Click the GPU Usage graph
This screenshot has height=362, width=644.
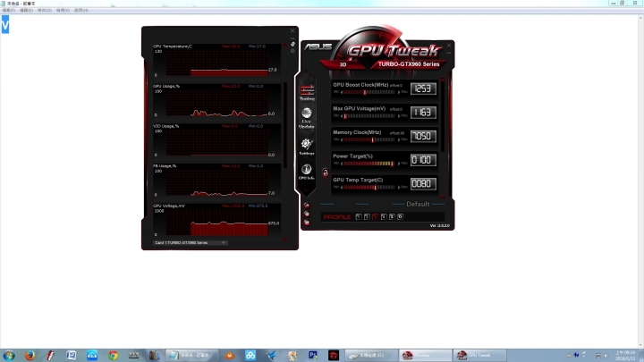(x=216, y=103)
